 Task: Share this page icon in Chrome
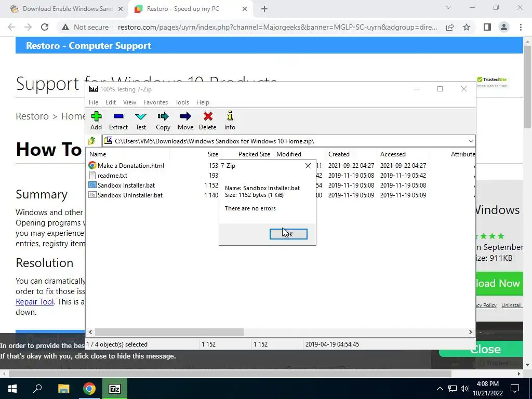(450, 27)
